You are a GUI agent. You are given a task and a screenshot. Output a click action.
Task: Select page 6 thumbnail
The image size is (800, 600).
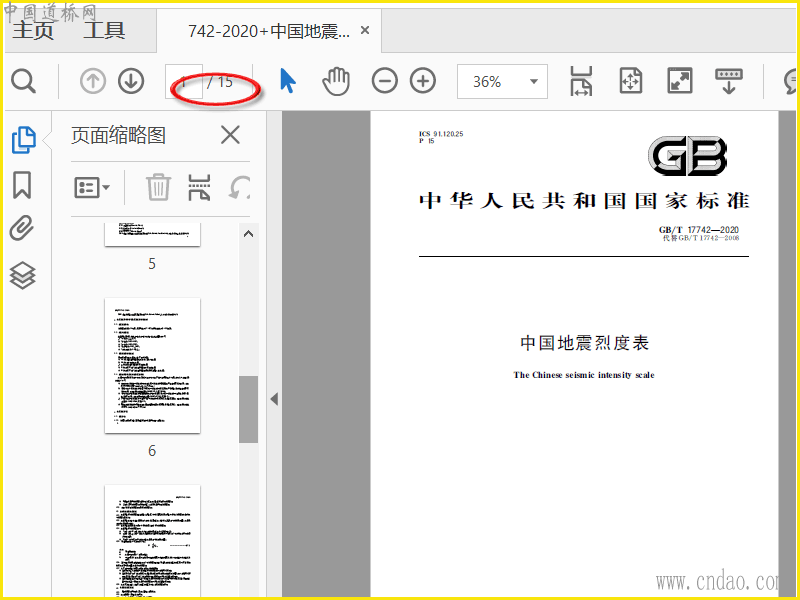(153, 366)
